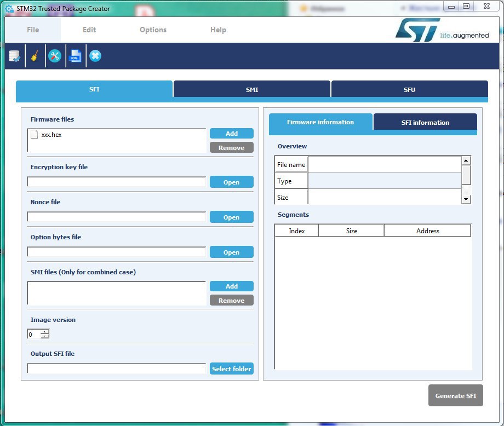504x426 pixels.
Task: Click the blue X exit toolbar icon
Action: pyautogui.click(x=95, y=56)
